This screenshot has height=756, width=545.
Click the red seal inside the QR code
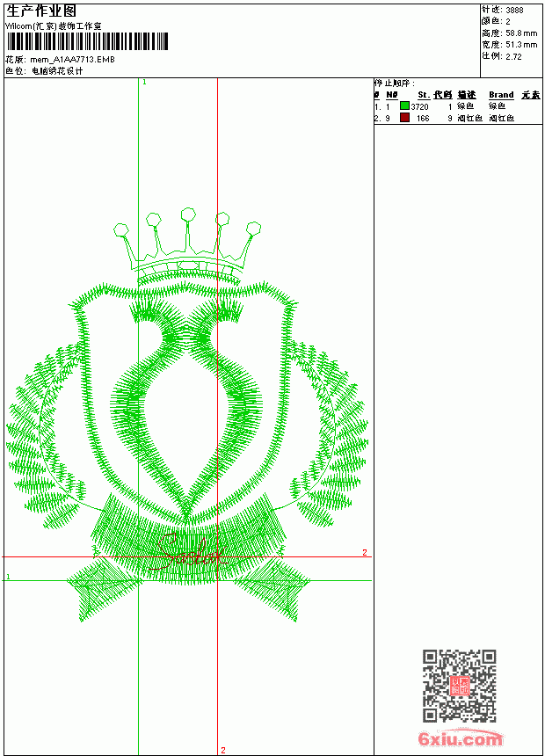point(460,686)
